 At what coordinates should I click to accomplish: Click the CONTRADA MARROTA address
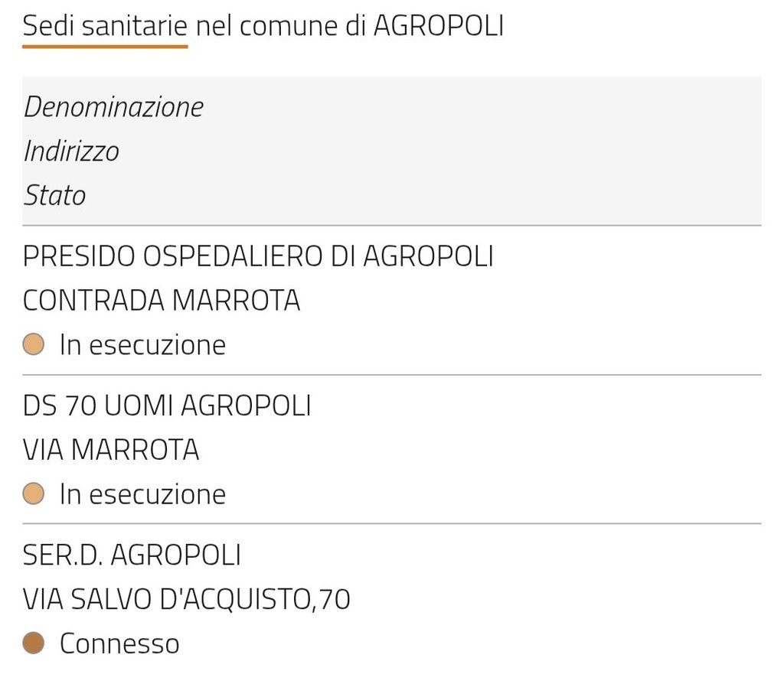point(162,300)
